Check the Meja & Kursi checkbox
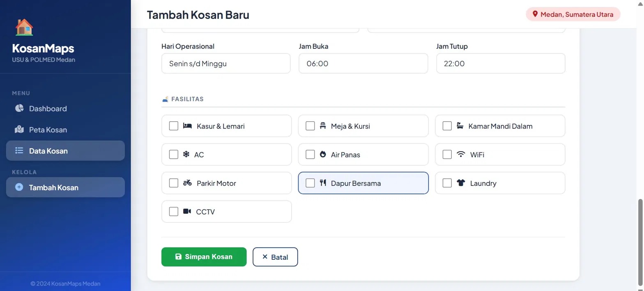Image resolution: width=644 pixels, height=291 pixels. click(310, 126)
